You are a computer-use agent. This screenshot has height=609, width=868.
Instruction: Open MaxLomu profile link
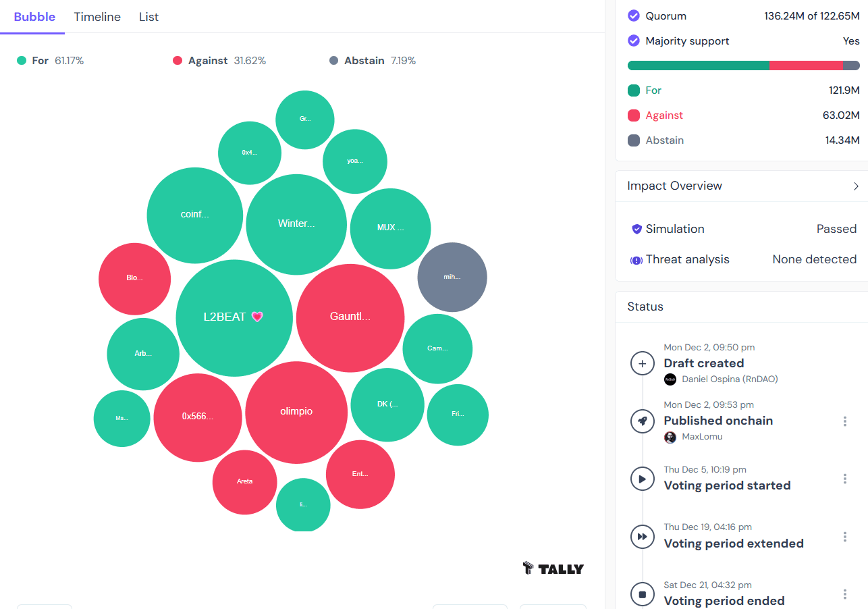click(x=702, y=437)
